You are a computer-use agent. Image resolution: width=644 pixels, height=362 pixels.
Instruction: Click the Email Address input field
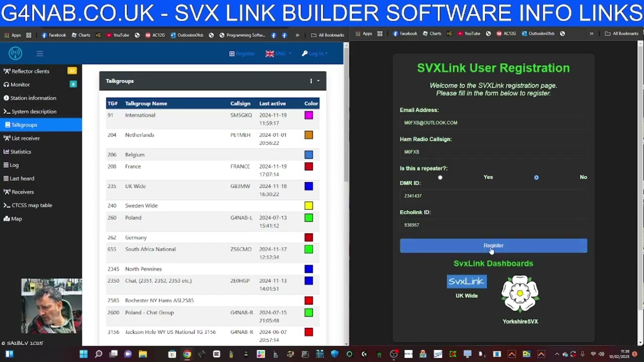tap(493, 123)
